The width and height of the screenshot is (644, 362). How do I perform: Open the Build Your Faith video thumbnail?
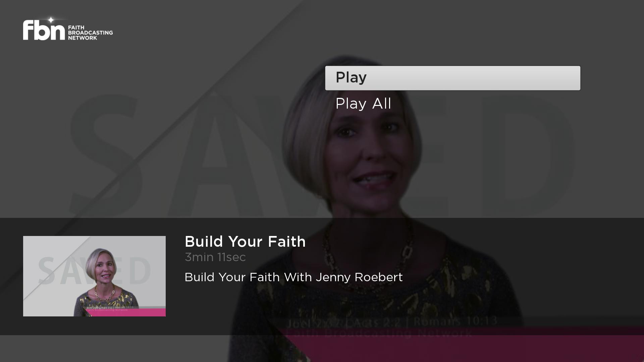coord(94,276)
